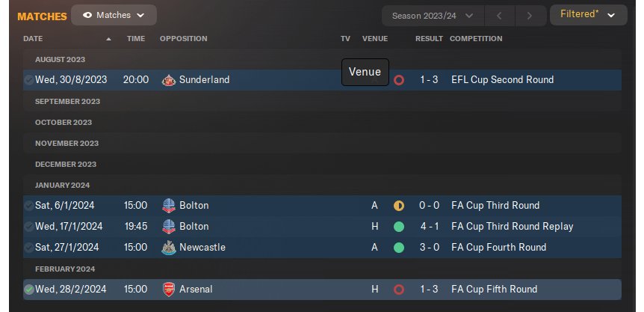Sort matches by the Date column header
The width and height of the screenshot is (644, 312).
(33, 39)
